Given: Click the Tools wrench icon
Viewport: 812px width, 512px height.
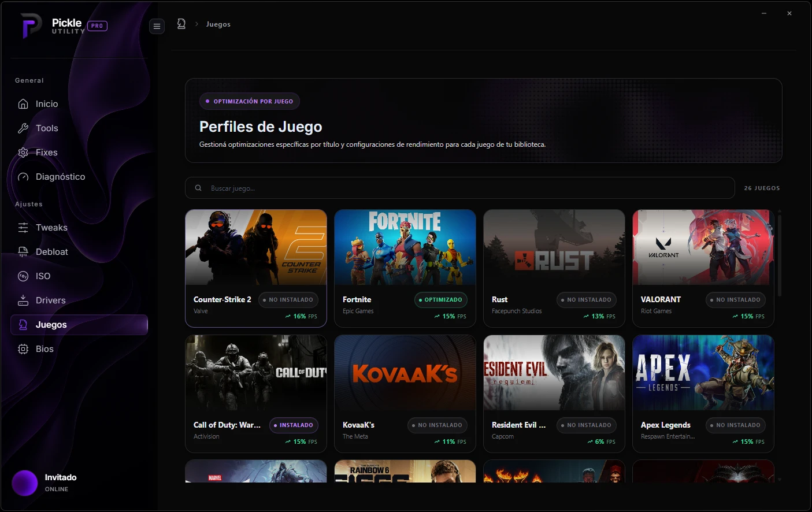Looking at the screenshot, I should point(23,128).
